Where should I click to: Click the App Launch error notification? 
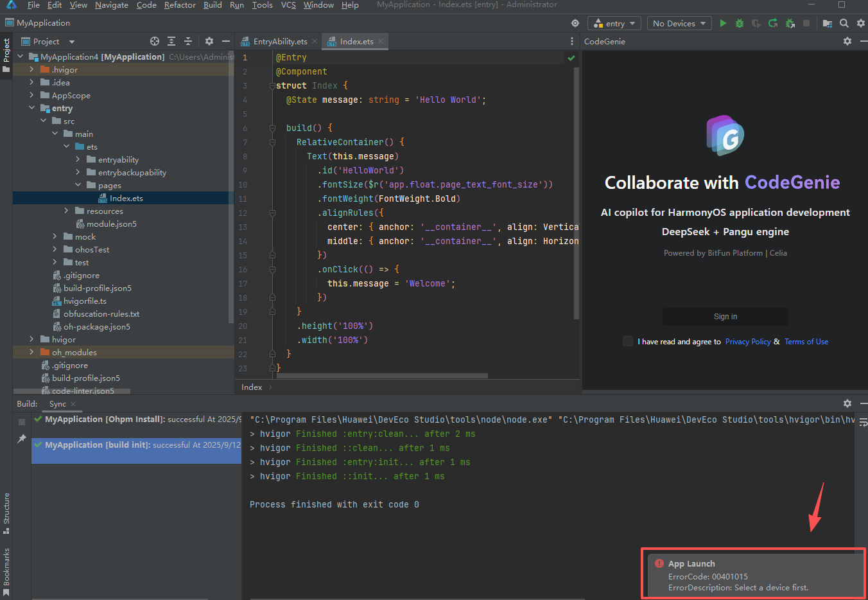(755, 575)
